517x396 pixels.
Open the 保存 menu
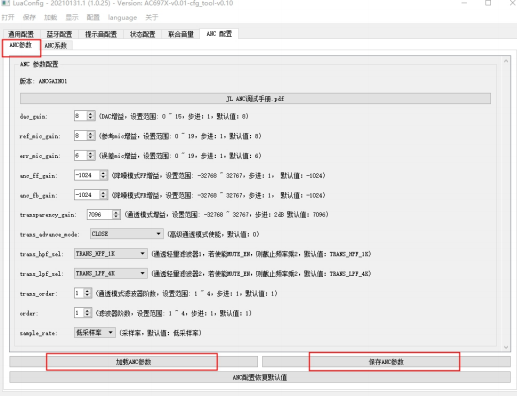click(29, 17)
